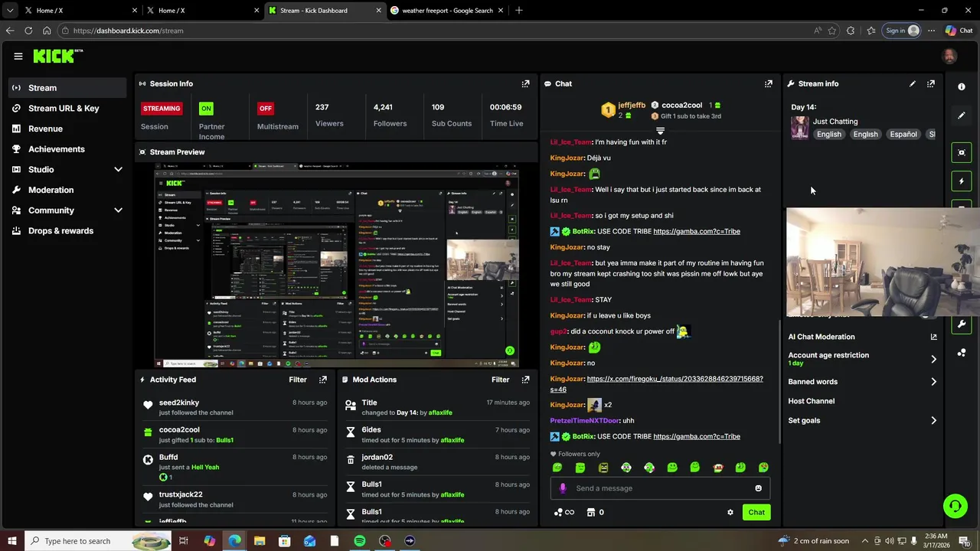Insert the last heart-eyes green emote
The height and width of the screenshot is (551, 980).
763,468
